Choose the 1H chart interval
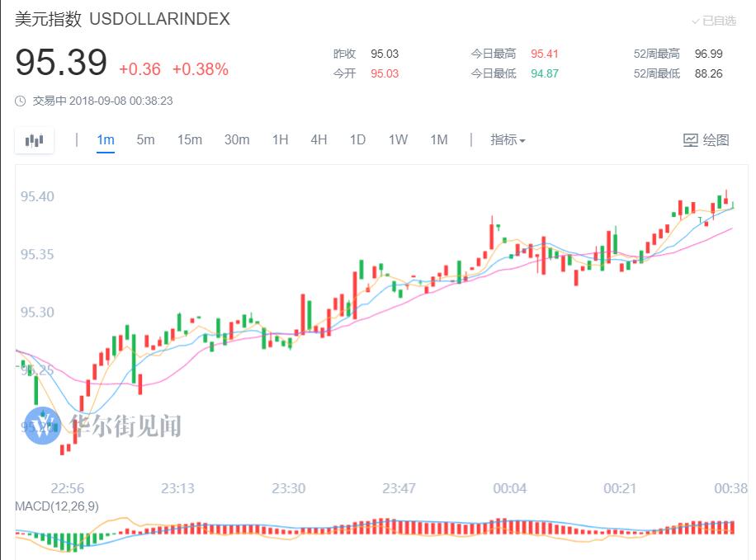 coord(280,140)
